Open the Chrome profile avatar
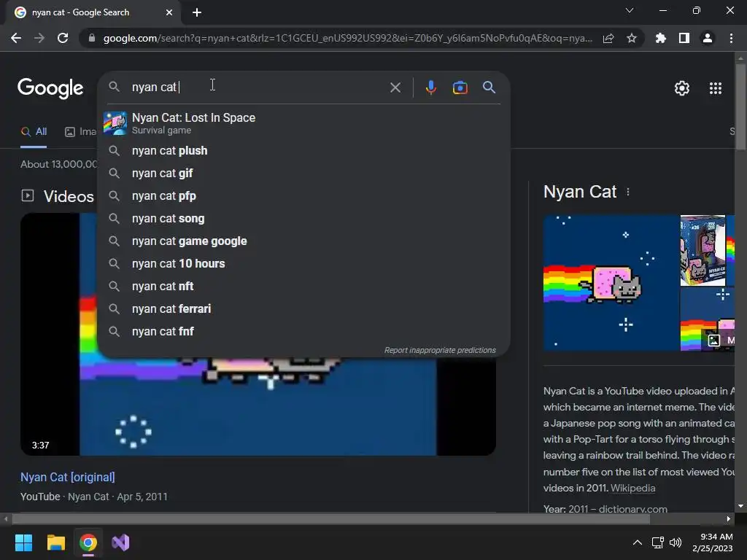This screenshot has width=747, height=560. (x=708, y=38)
